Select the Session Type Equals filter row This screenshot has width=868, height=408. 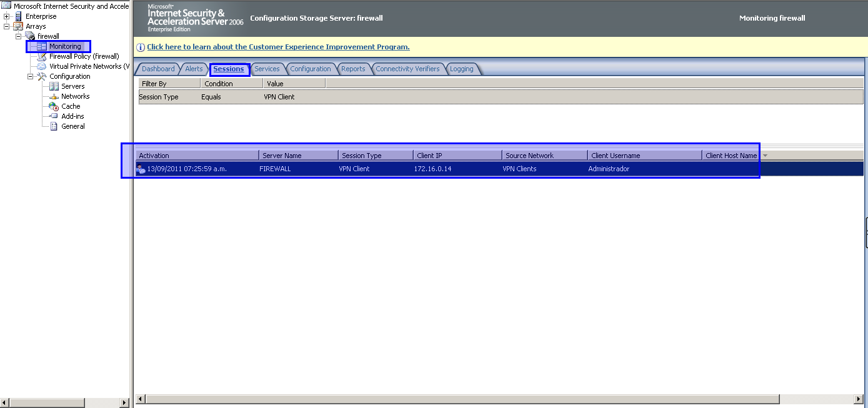(x=501, y=97)
